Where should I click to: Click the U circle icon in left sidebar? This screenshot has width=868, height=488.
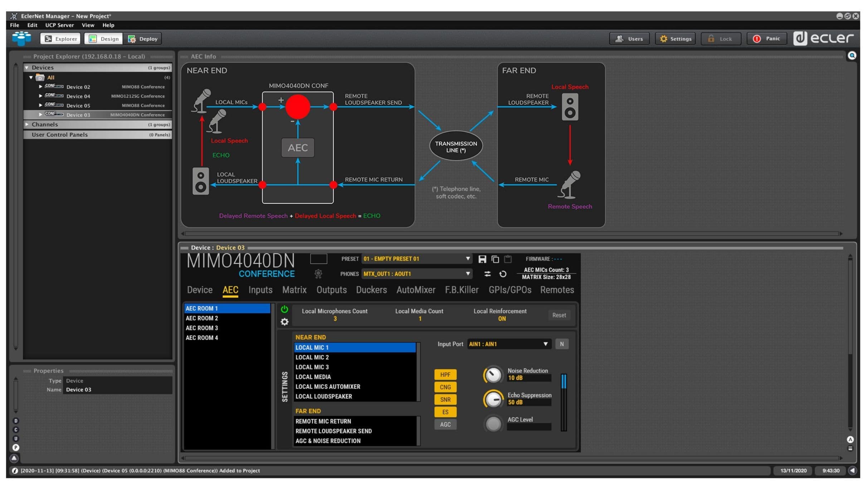click(x=15, y=439)
